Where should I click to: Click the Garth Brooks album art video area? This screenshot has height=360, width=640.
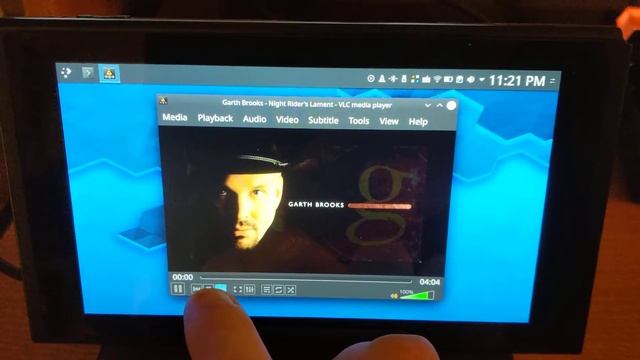click(306, 200)
